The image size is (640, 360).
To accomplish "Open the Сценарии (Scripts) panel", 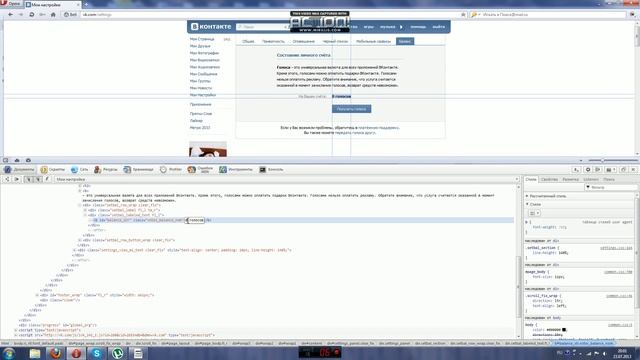I will pos(52,169).
